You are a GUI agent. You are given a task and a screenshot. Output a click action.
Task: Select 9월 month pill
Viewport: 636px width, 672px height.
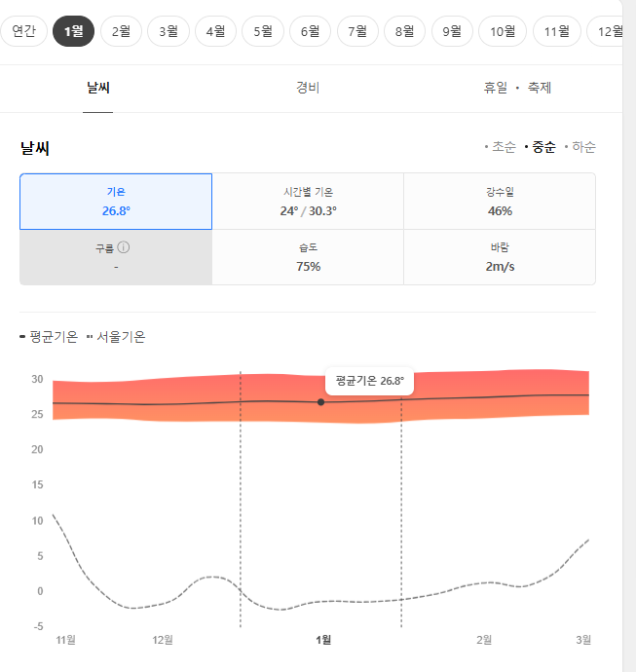[452, 31]
